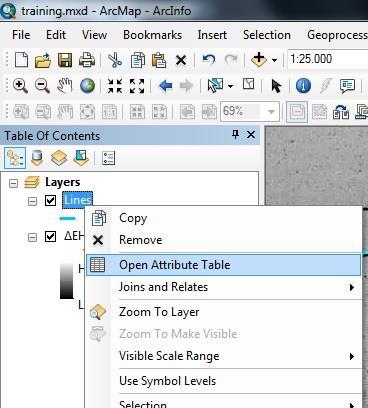Collapse the Layers data frame tree
368x408 pixels.
pyautogui.click(x=13, y=183)
